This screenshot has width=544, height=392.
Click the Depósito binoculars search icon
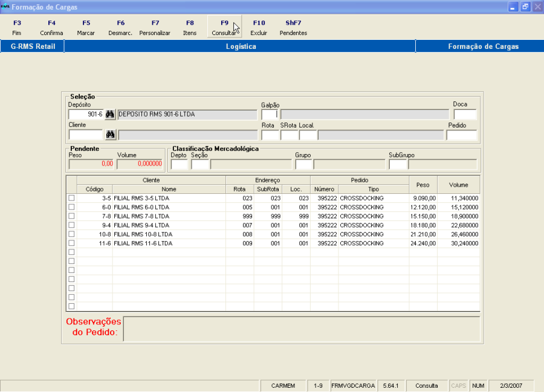[110, 114]
